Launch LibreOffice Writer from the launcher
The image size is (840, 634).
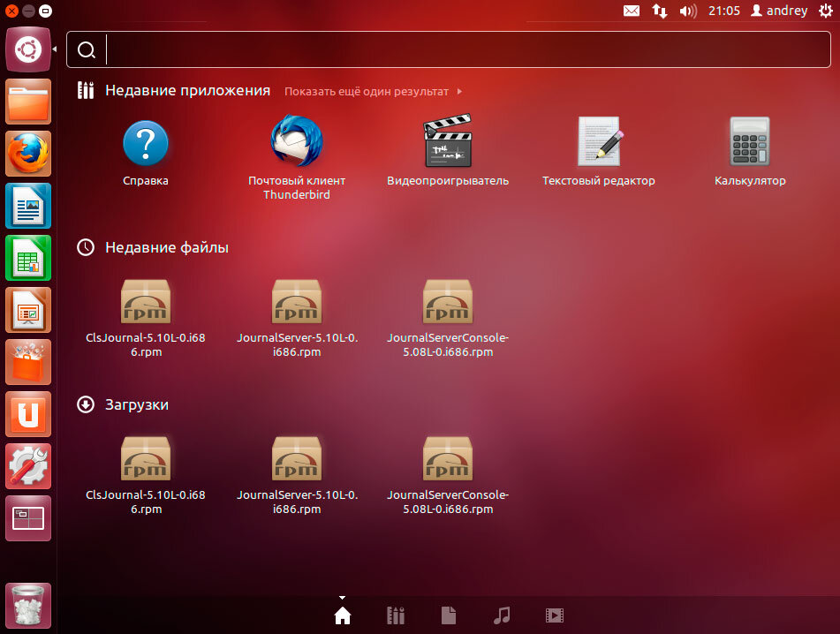[28, 206]
